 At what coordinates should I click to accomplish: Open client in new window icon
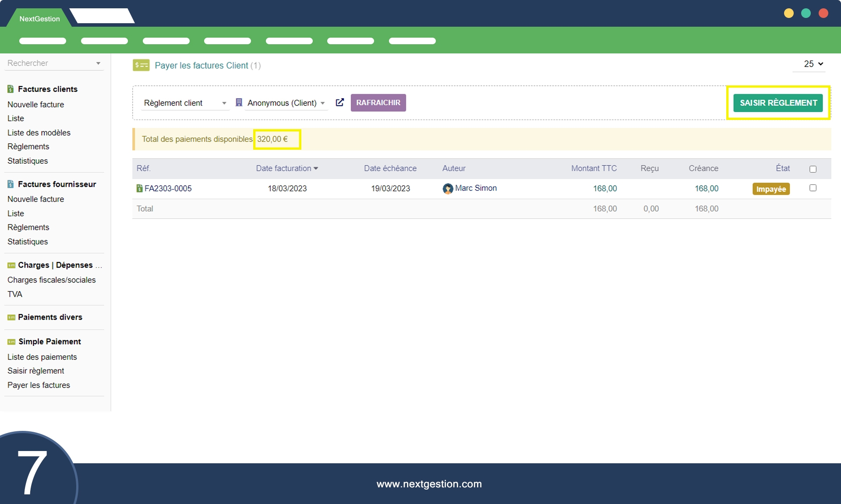[339, 102]
